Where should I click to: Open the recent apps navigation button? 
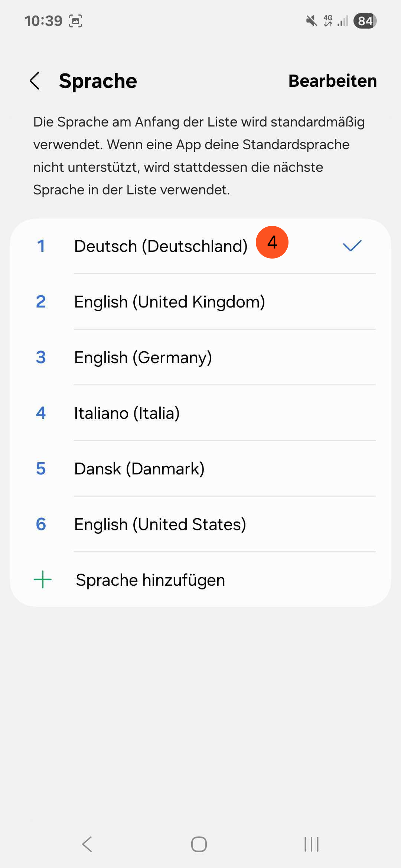click(311, 844)
